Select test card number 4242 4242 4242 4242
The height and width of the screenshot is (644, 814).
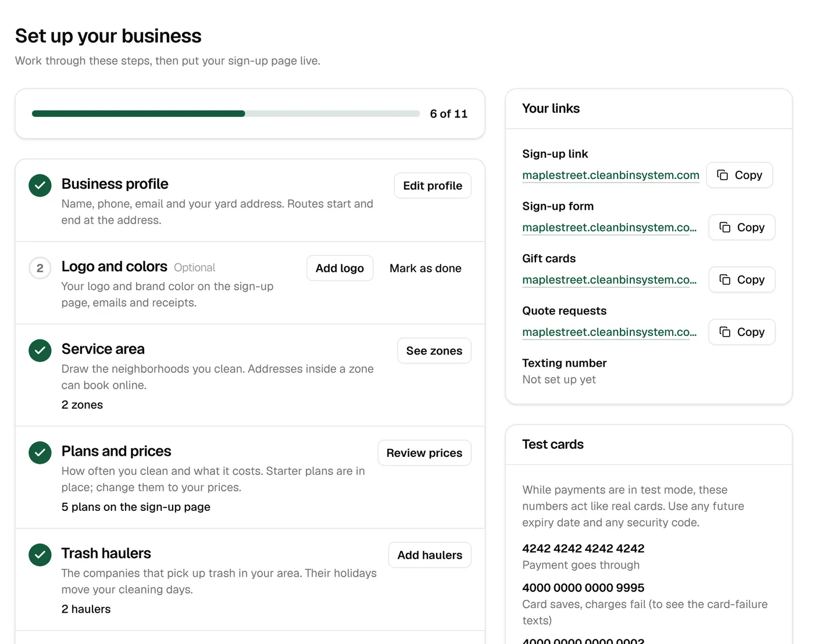(583, 548)
